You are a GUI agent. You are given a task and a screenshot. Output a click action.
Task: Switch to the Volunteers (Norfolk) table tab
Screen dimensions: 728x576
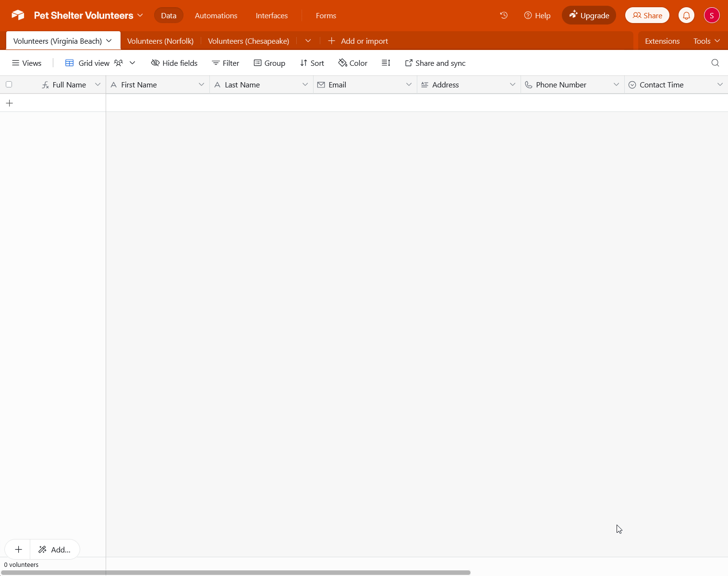click(160, 41)
